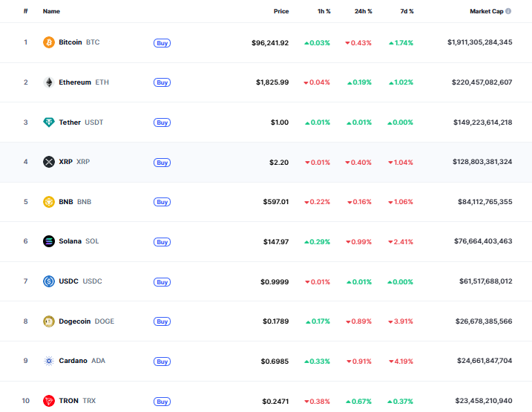Open the TRON name link

click(x=68, y=400)
